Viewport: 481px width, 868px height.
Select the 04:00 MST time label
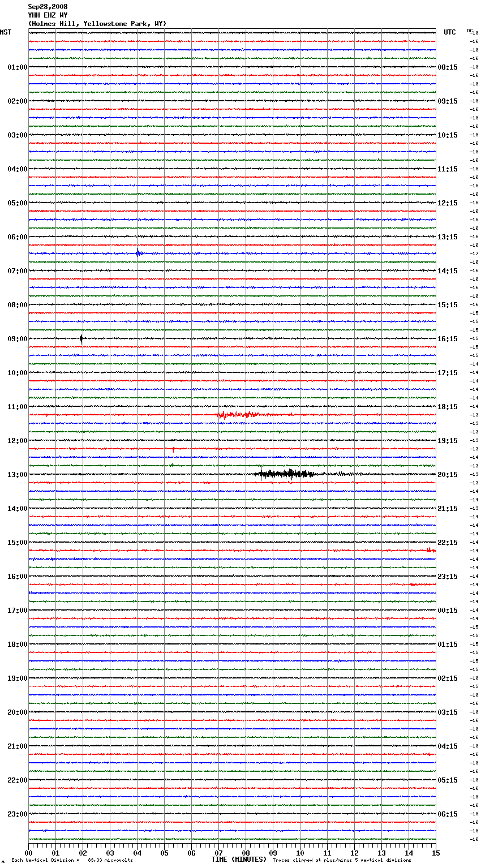18,169
